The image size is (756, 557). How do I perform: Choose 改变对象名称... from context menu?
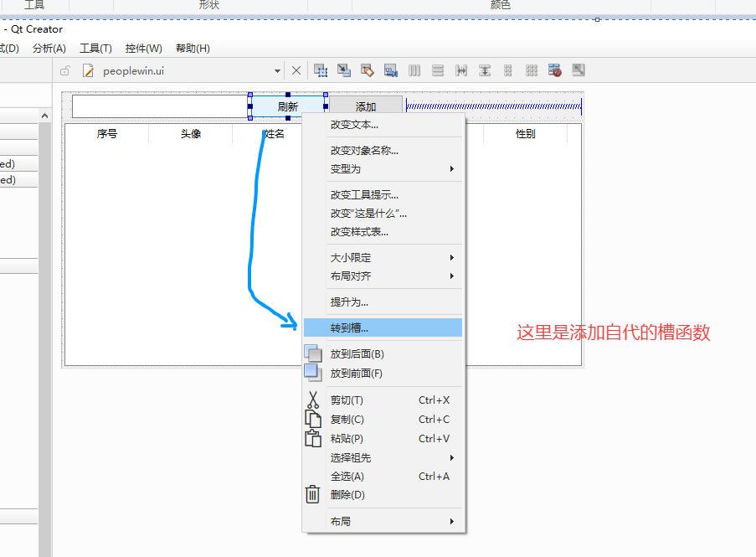(x=383, y=151)
